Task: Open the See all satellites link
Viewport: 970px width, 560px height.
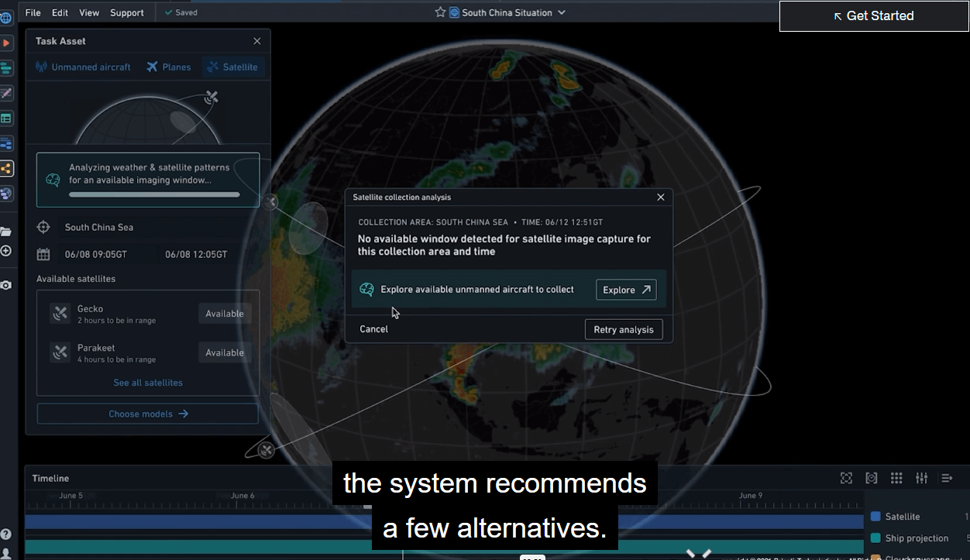Action: pos(148,383)
